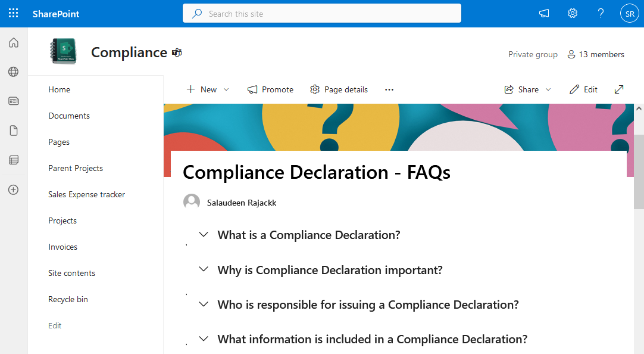Click in the Search this site box
Viewport: 644px width, 354px height.
click(x=321, y=14)
